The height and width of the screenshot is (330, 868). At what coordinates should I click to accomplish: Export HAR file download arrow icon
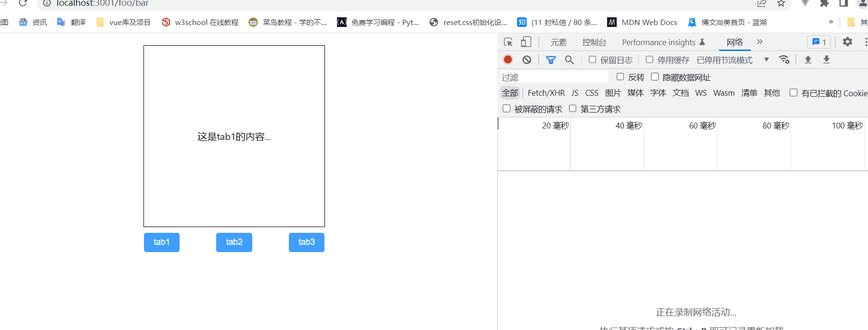click(x=827, y=60)
